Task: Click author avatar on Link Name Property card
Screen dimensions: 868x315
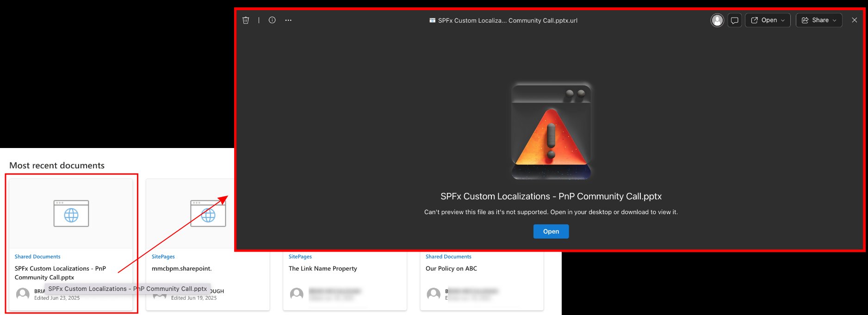Action: pos(297,294)
